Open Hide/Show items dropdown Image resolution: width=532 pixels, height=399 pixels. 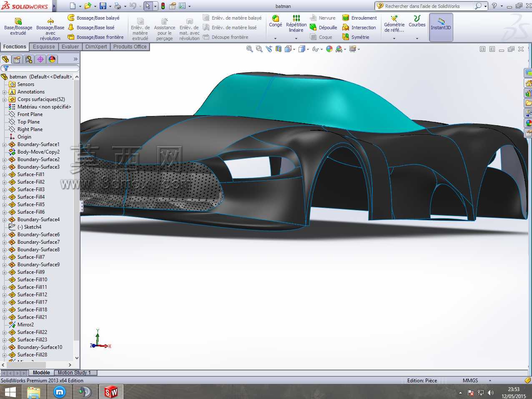coord(322,49)
